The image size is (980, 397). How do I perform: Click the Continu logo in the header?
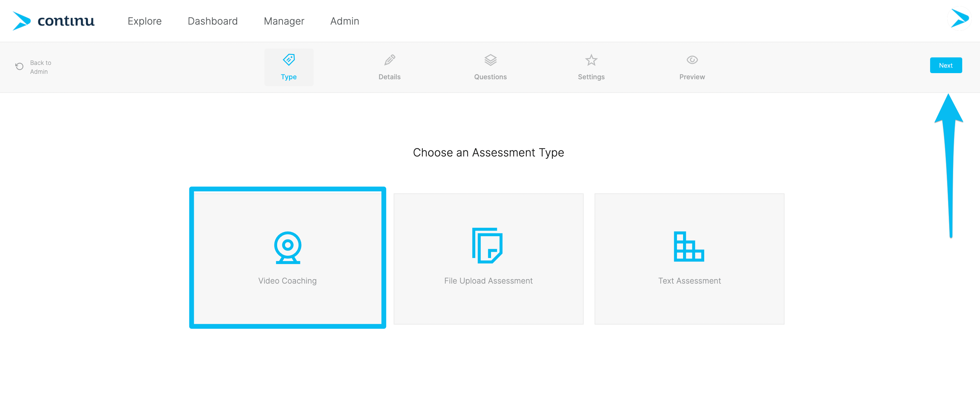[53, 21]
